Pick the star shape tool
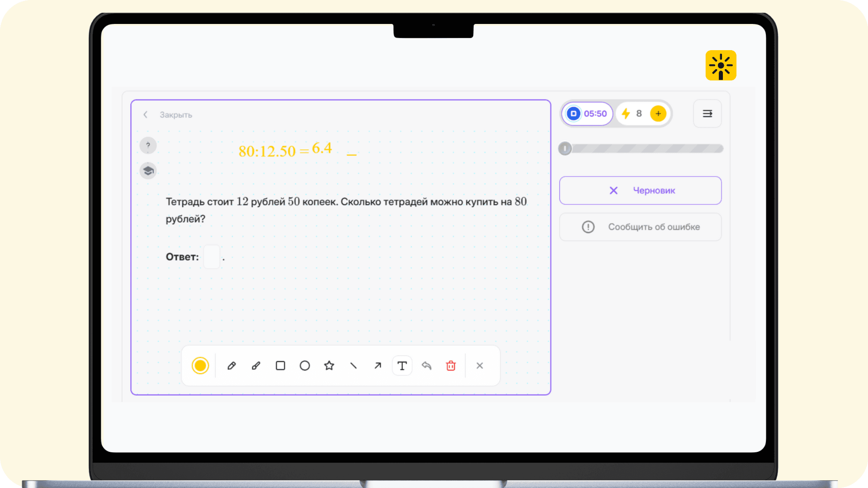868x488 pixels. [329, 366]
